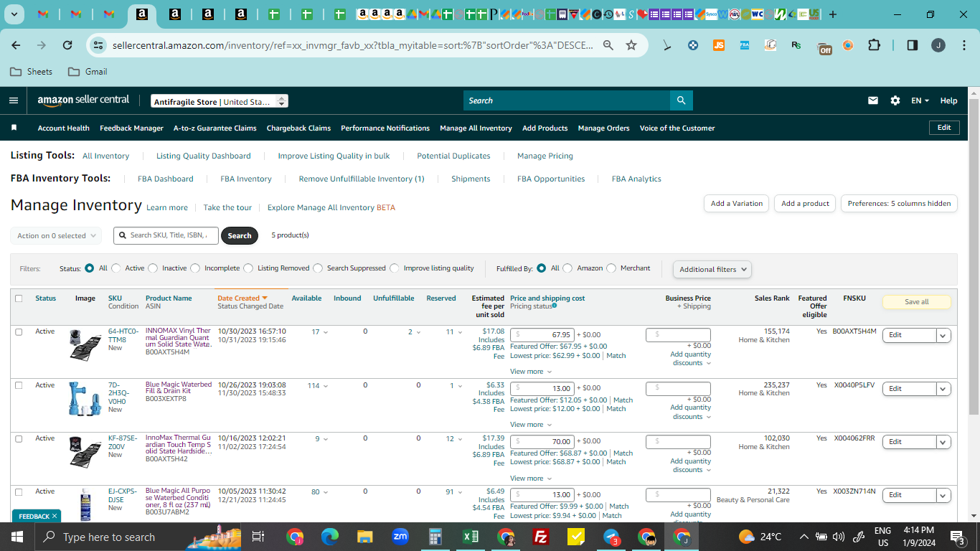
Task: Select the Inactive status filter
Action: pos(153,268)
